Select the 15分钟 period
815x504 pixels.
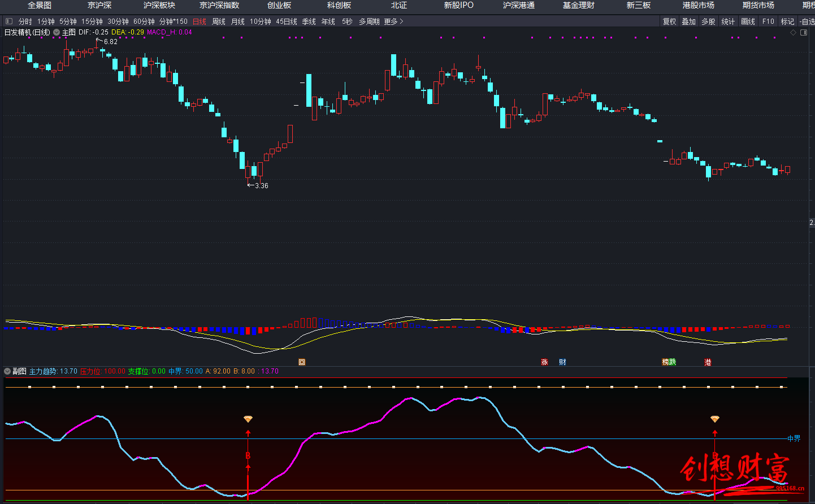click(92, 21)
